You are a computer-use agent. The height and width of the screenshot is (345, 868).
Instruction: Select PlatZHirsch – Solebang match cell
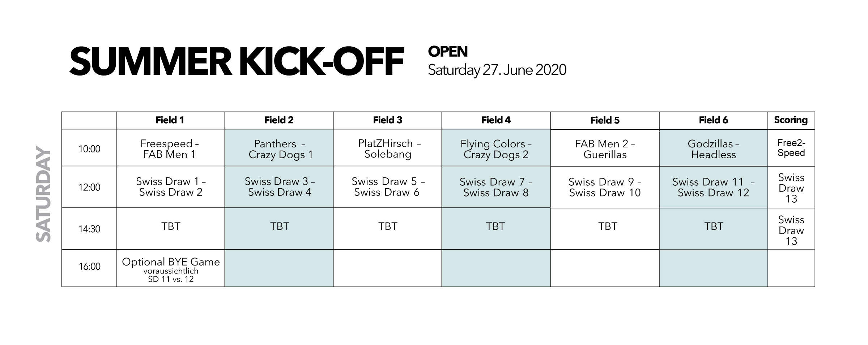[x=388, y=149]
